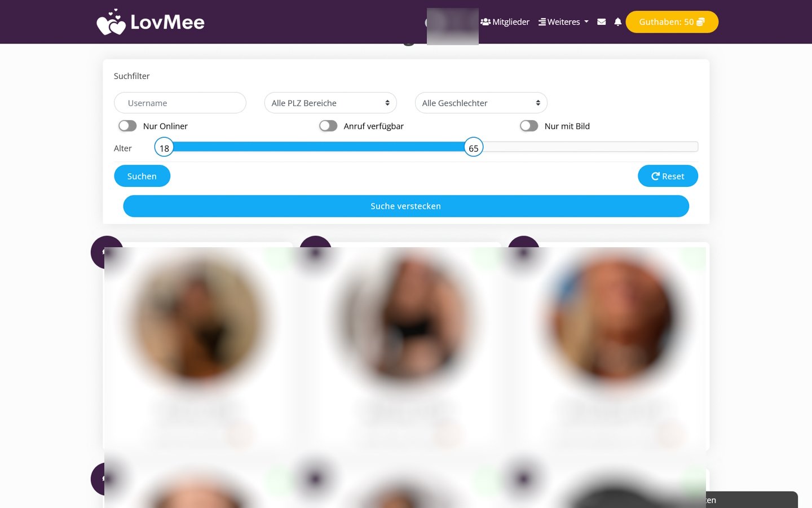The image size is (812, 508).
Task: Click the Weiteres list icon
Action: 542,22
